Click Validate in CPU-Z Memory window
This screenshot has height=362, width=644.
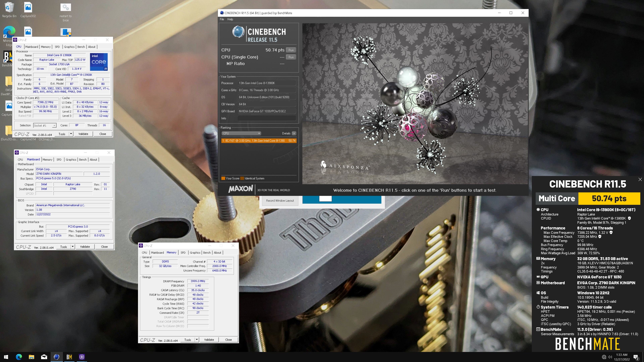(x=209, y=340)
